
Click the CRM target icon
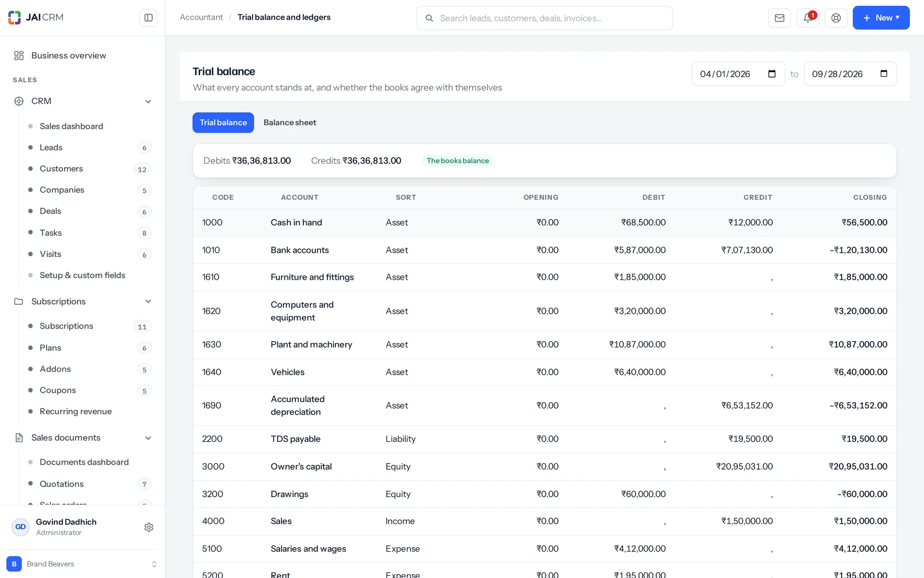click(x=19, y=101)
